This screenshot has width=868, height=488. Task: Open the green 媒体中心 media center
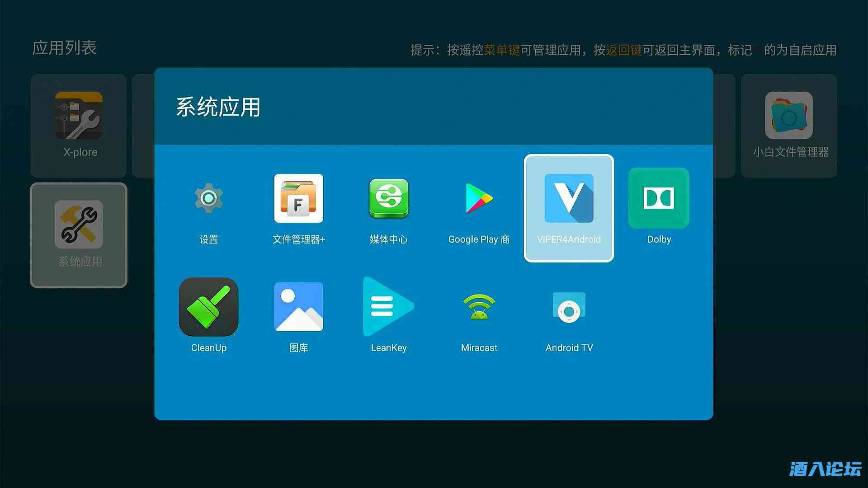tap(388, 199)
